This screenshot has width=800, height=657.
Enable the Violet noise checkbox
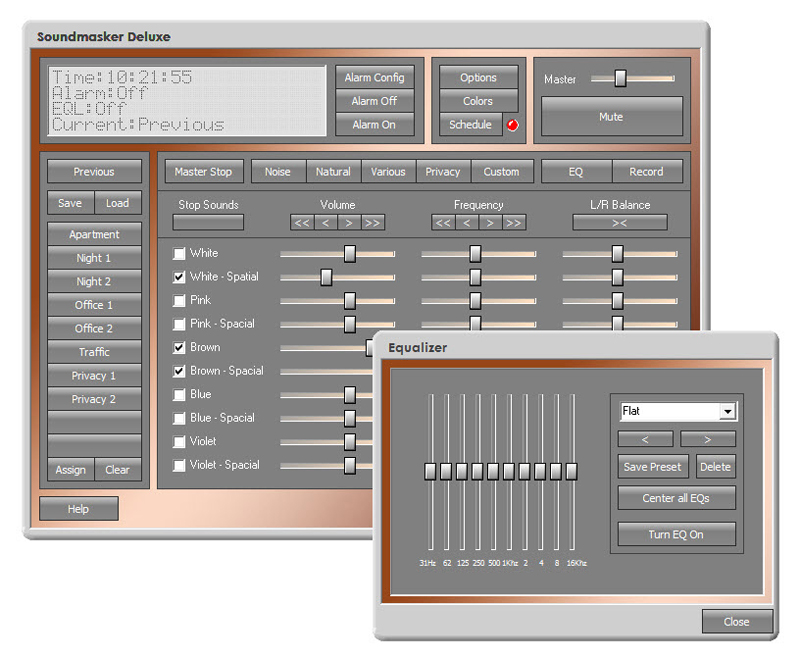[x=179, y=442]
